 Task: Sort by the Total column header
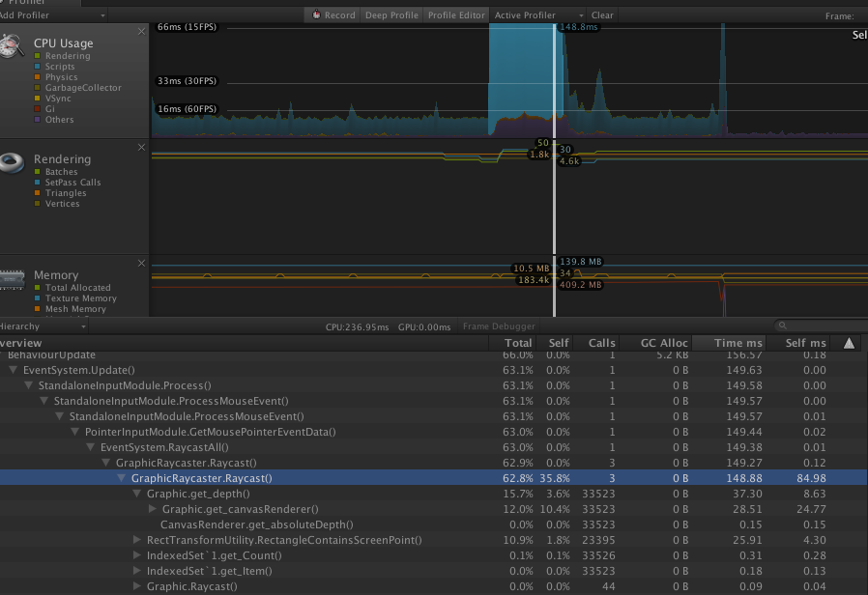pyautogui.click(x=511, y=343)
